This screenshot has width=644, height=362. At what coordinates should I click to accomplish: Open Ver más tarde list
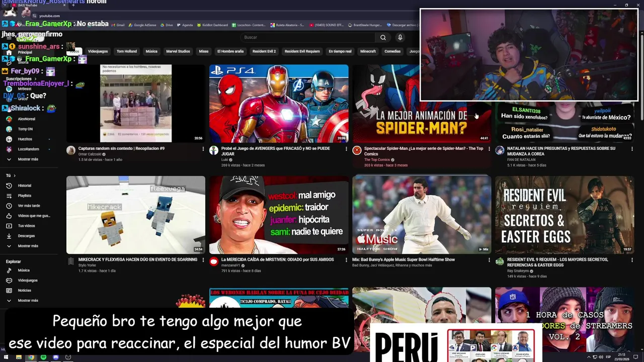29,206
